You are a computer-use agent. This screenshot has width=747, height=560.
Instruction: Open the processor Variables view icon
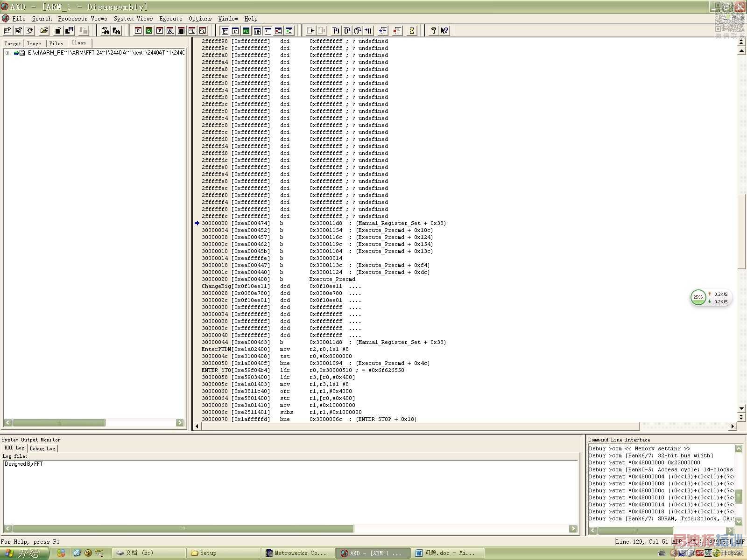pos(160,31)
